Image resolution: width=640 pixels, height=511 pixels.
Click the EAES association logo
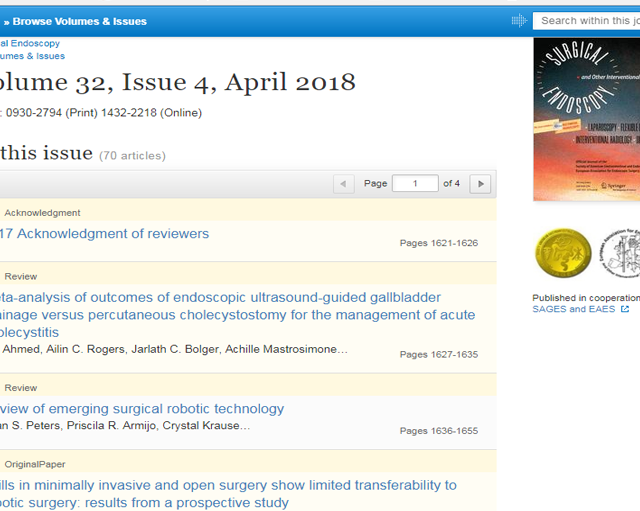click(x=622, y=253)
